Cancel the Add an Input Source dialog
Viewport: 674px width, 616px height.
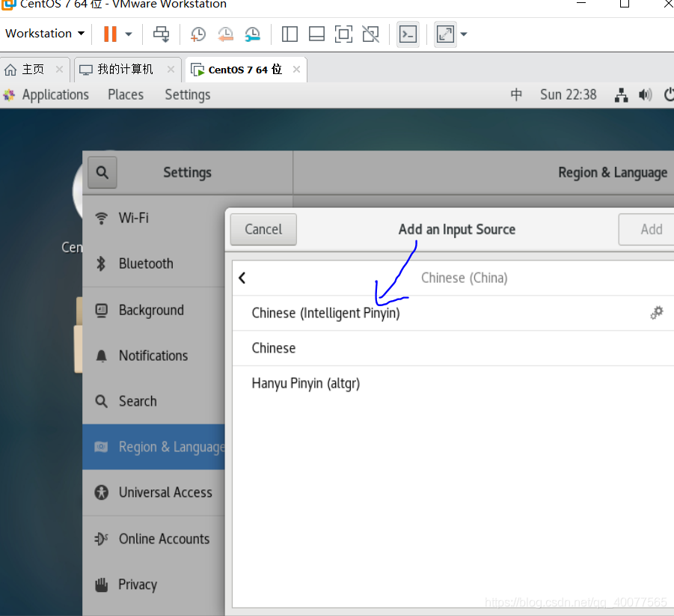263,229
